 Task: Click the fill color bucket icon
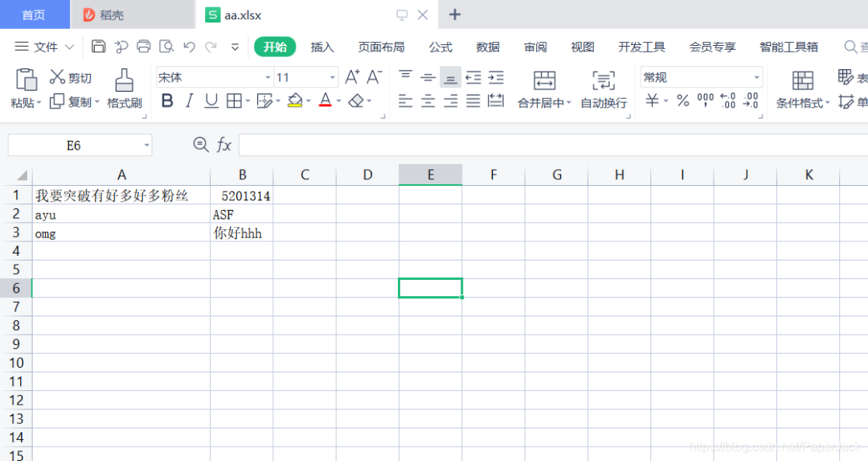295,101
